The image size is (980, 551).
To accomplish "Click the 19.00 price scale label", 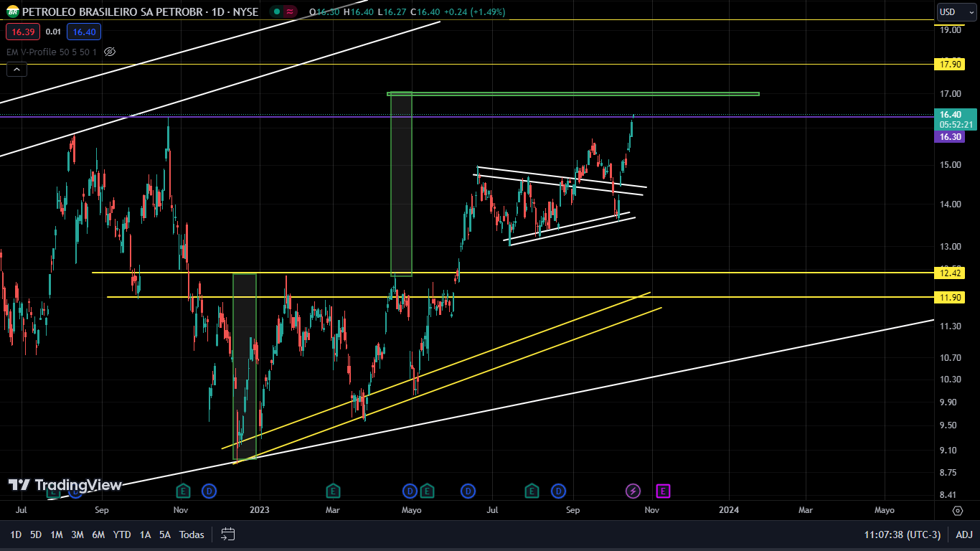I will pyautogui.click(x=951, y=29).
